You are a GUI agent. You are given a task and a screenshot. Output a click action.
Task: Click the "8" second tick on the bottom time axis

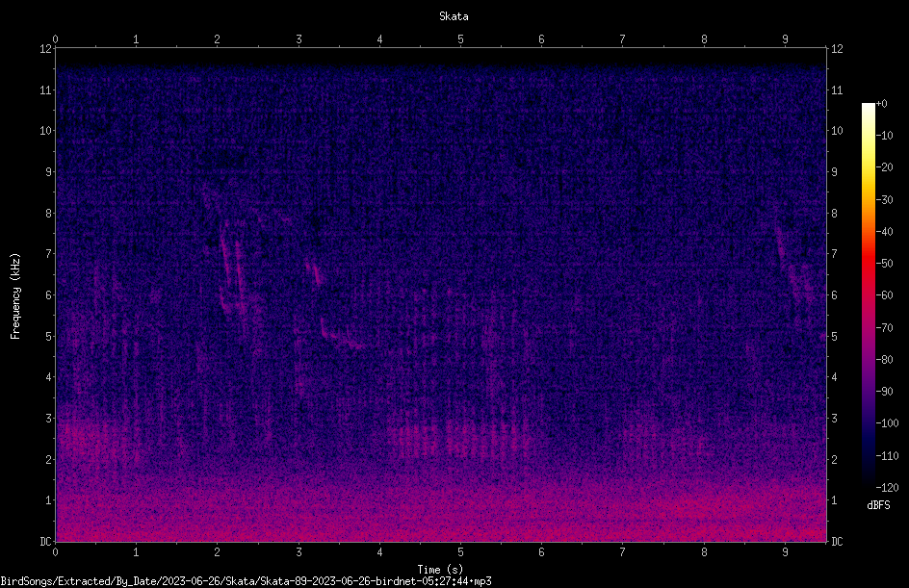[x=704, y=552]
